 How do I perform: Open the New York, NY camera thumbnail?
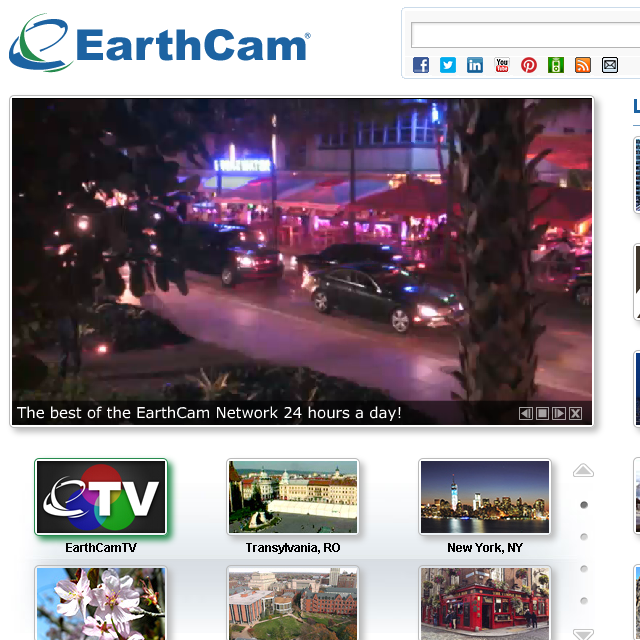pos(485,497)
